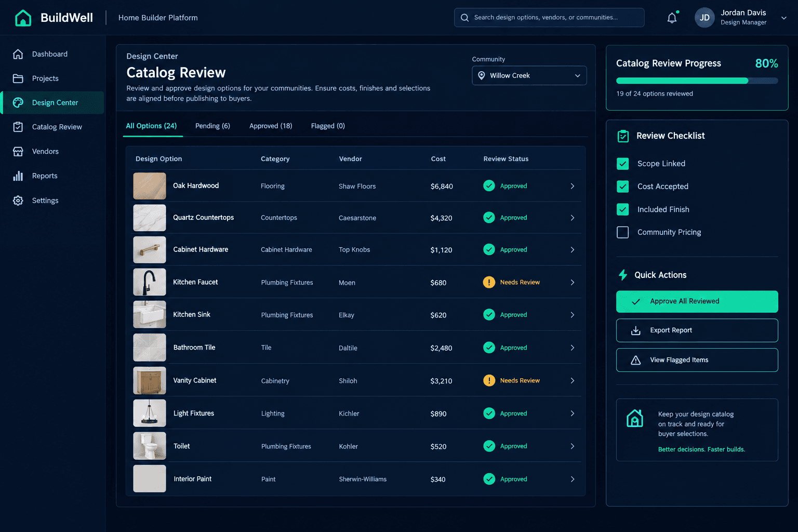This screenshot has height=532, width=798.
Task: Click the $4,320 cost value
Action: click(441, 218)
